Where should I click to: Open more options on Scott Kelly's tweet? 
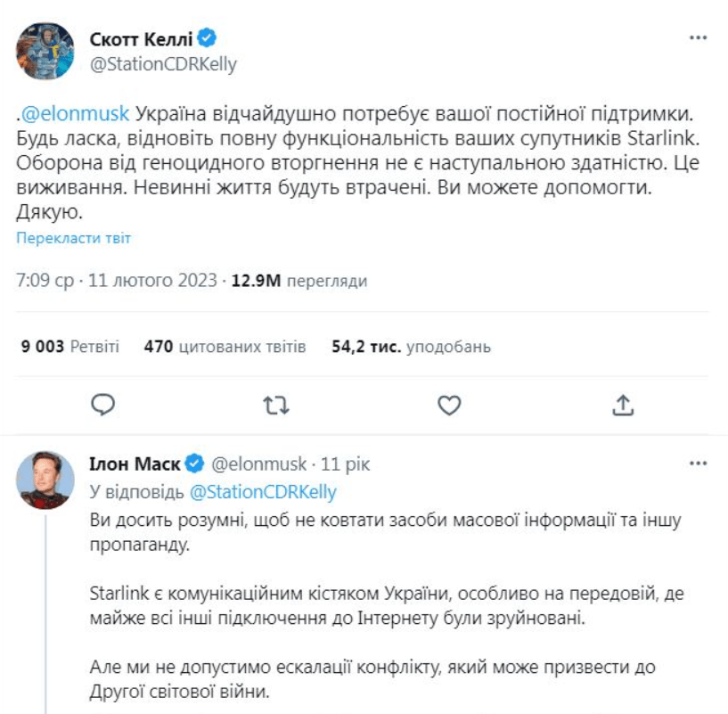click(x=699, y=40)
